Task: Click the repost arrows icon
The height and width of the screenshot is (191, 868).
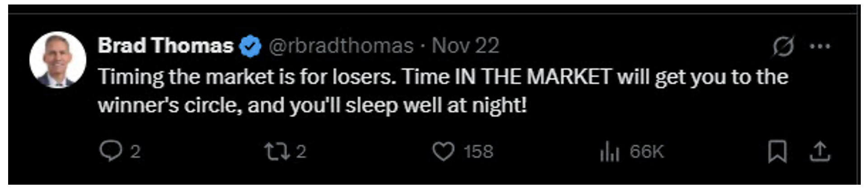Action: coord(277,152)
